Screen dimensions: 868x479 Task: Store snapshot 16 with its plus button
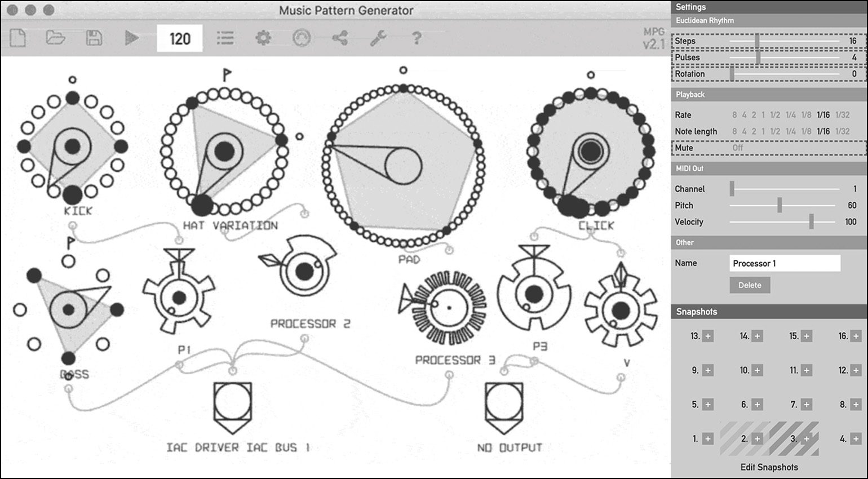coord(856,336)
